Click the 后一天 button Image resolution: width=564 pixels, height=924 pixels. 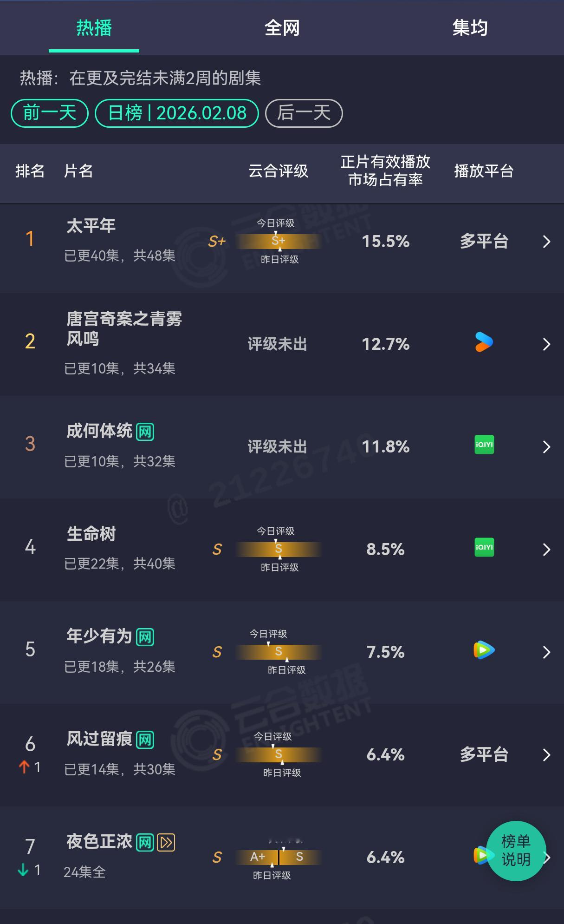click(303, 113)
